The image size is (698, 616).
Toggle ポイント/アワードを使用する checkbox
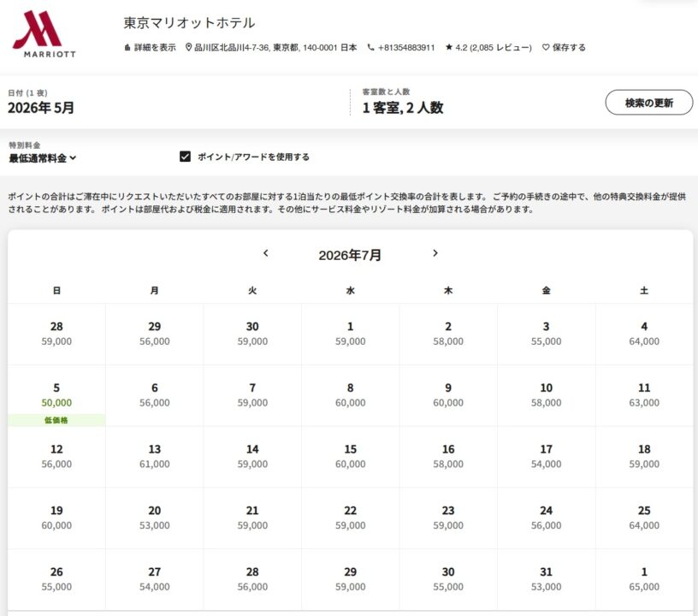click(185, 157)
